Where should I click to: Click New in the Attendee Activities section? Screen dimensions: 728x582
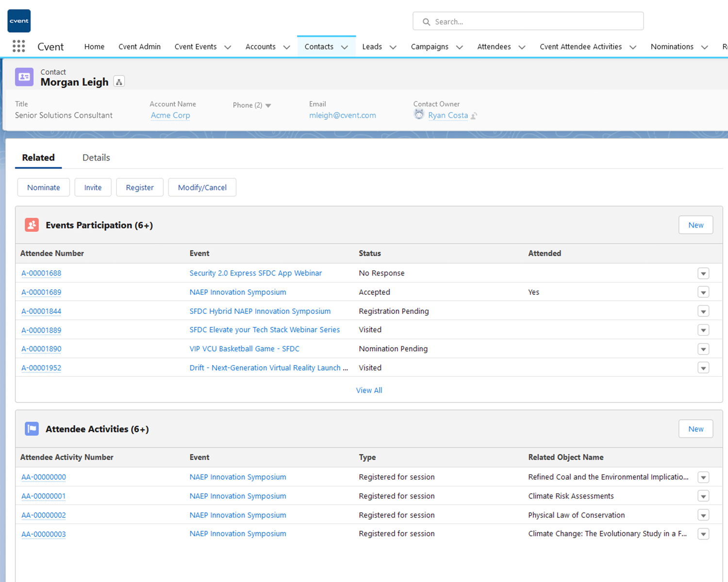pyautogui.click(x=695, y=429)
